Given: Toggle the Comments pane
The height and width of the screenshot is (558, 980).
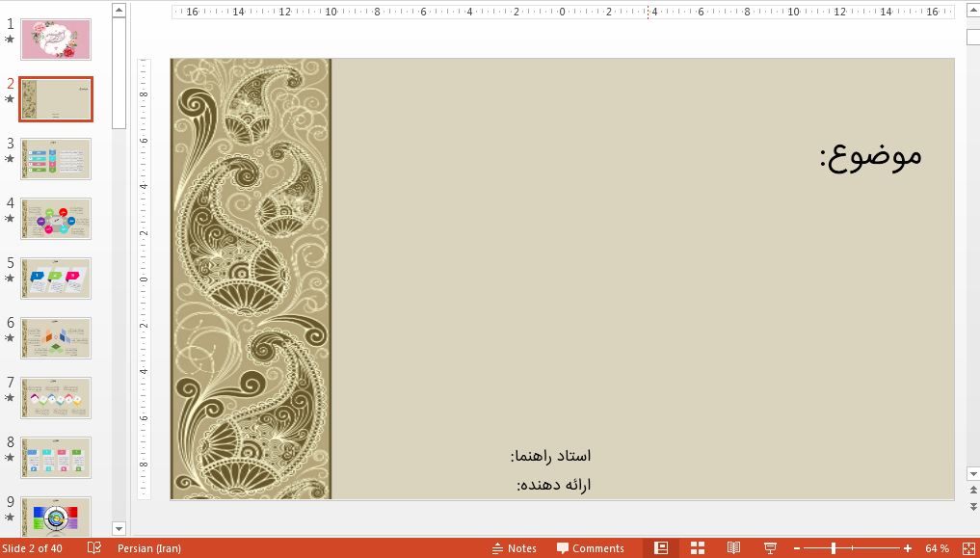Looking at the screenshot, I should 592,547.
